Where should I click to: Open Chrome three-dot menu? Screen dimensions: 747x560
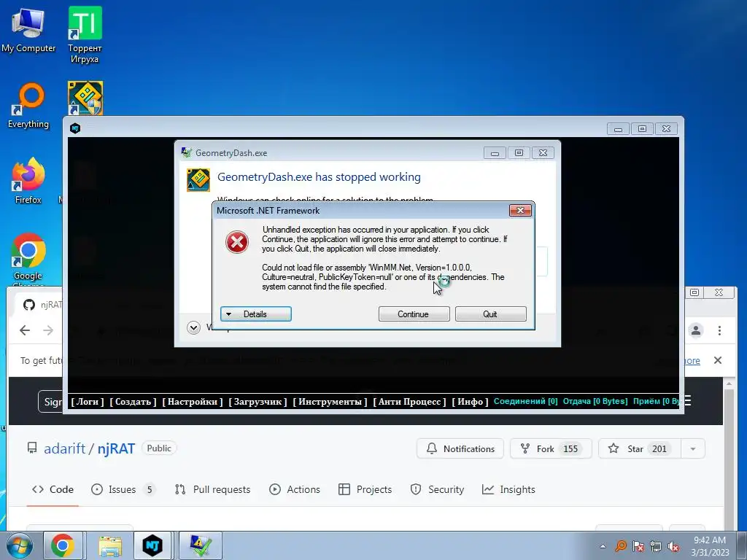click(719, 330)
